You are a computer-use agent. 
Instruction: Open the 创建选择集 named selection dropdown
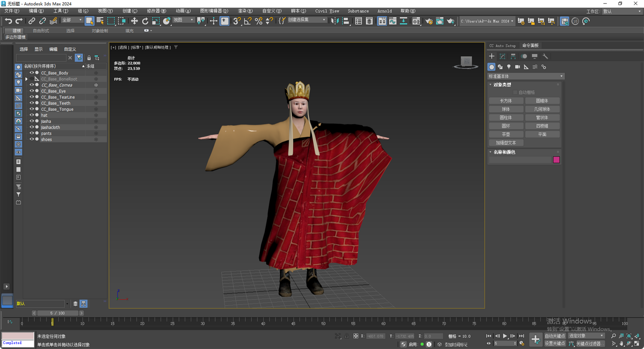coord(307,20)
